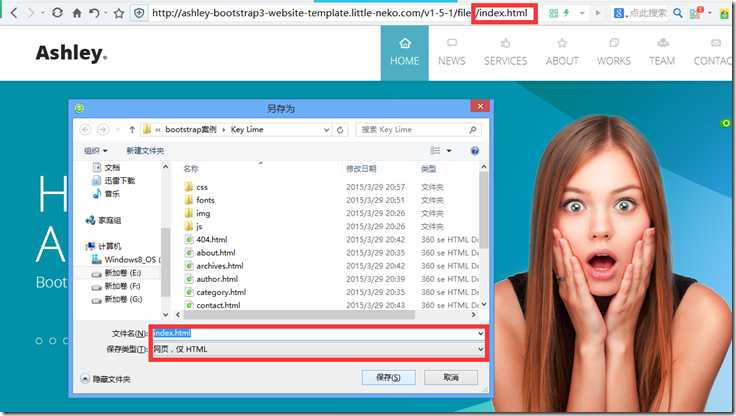Click the shield security icon in address bar

(139, 13)
